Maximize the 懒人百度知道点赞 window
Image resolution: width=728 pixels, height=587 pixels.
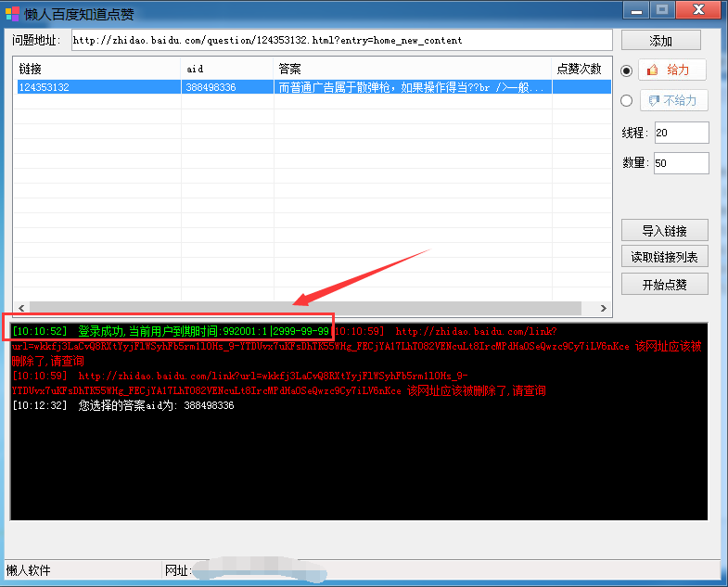662,10
